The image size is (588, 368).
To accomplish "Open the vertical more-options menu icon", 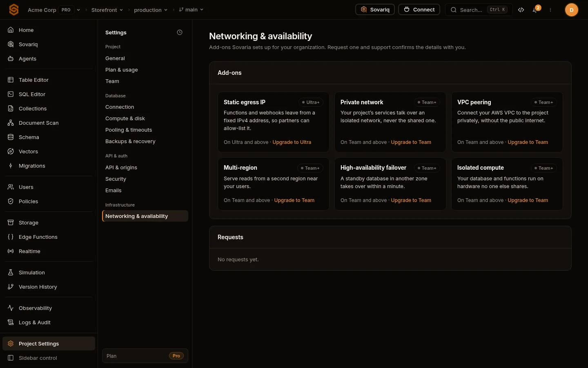I will pyautogui.click(x=550, y=10).
